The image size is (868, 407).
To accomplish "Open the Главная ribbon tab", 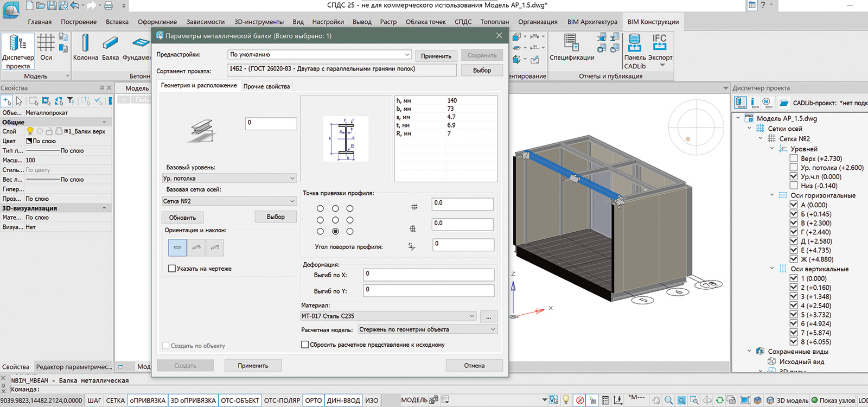I will tap(40, 22).
